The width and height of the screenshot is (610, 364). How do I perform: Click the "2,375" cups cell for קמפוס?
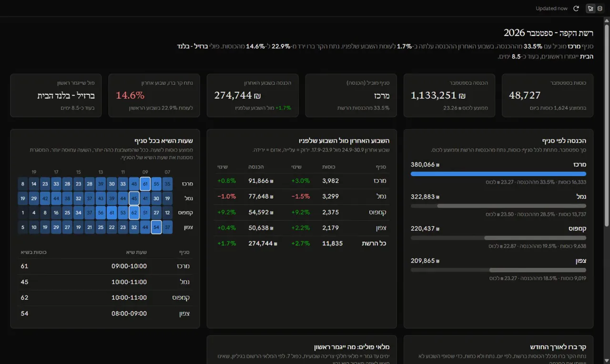pos(331,212)
